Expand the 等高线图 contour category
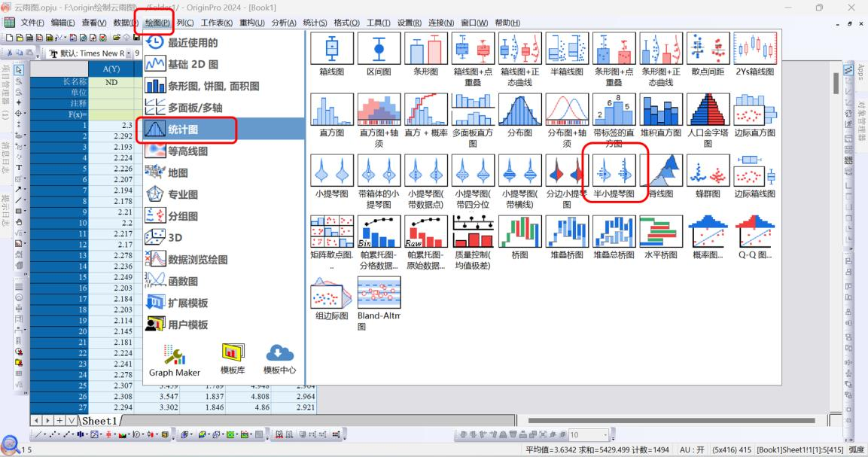Viewport: 868px width, 457px height. 224,151
